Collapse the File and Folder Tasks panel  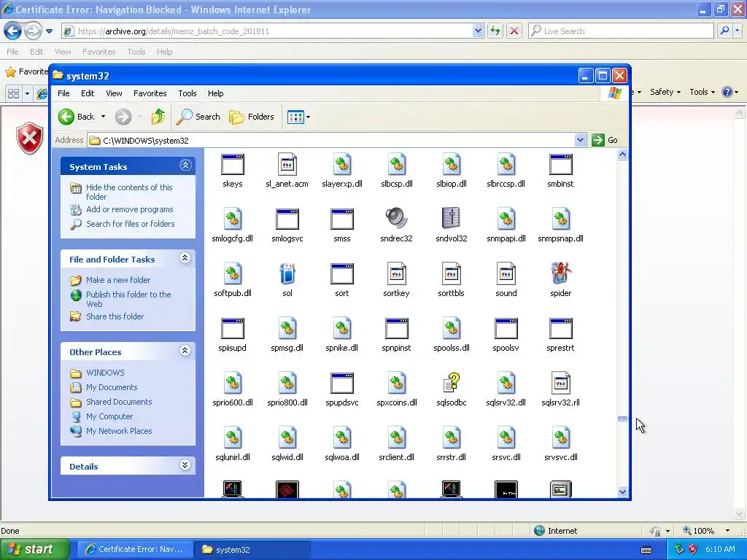click(x=185, y=258)
